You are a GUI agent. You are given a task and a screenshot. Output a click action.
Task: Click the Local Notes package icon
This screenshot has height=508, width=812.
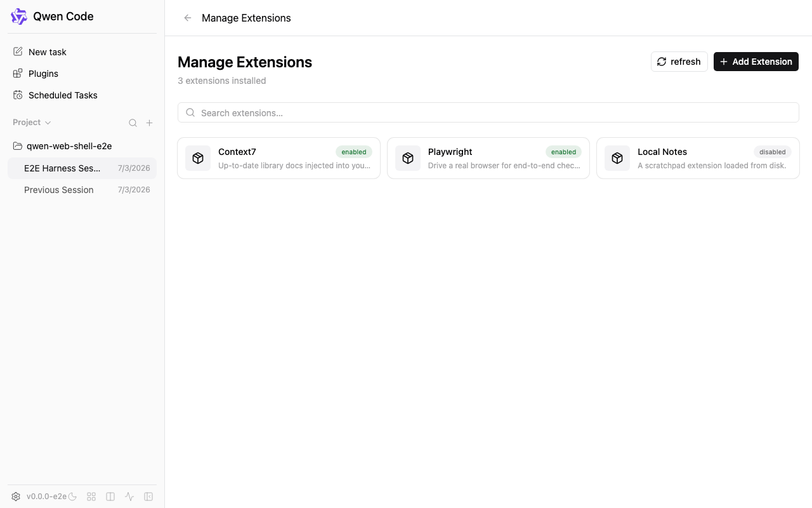[x=617, y=158]
